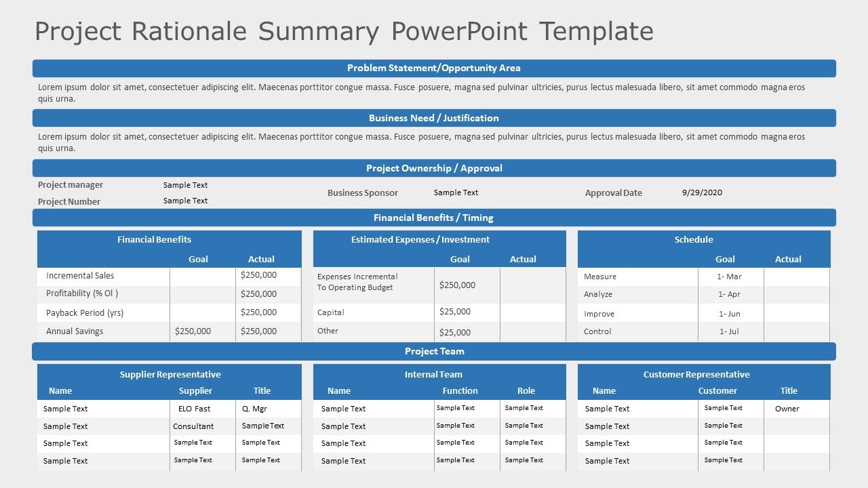Image resolution: width=868 pixels, height=488 pixels.
Task: Click the Measure schedule row
Action: 596,277
